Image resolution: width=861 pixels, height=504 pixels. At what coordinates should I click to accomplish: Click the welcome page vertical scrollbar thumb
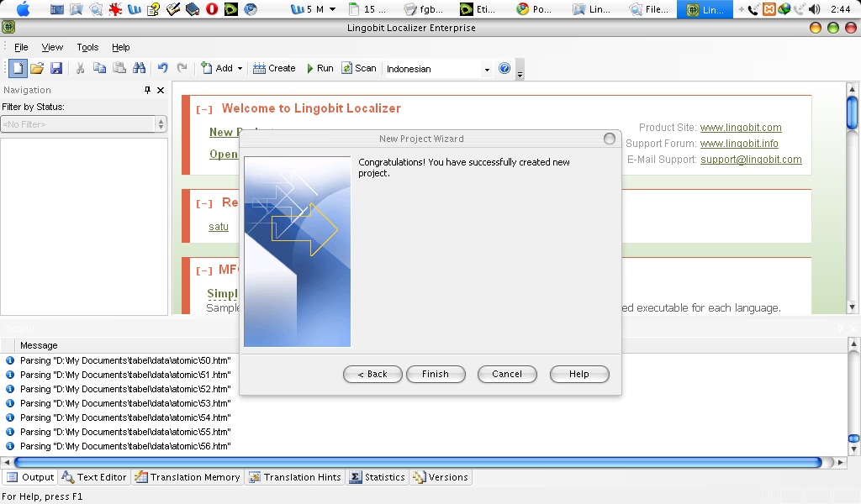(853, 113)
